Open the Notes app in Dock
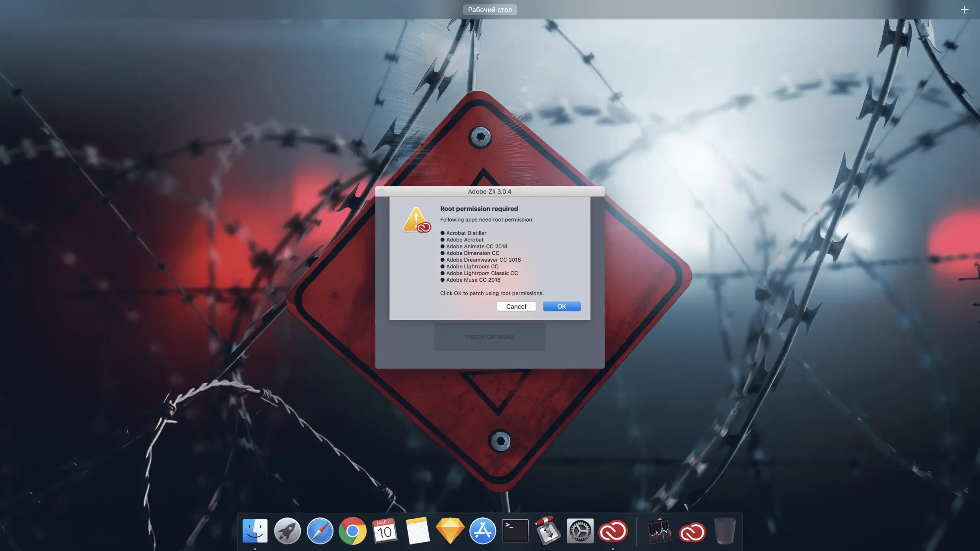Screen dimensions: 980x551 [417, 531]
